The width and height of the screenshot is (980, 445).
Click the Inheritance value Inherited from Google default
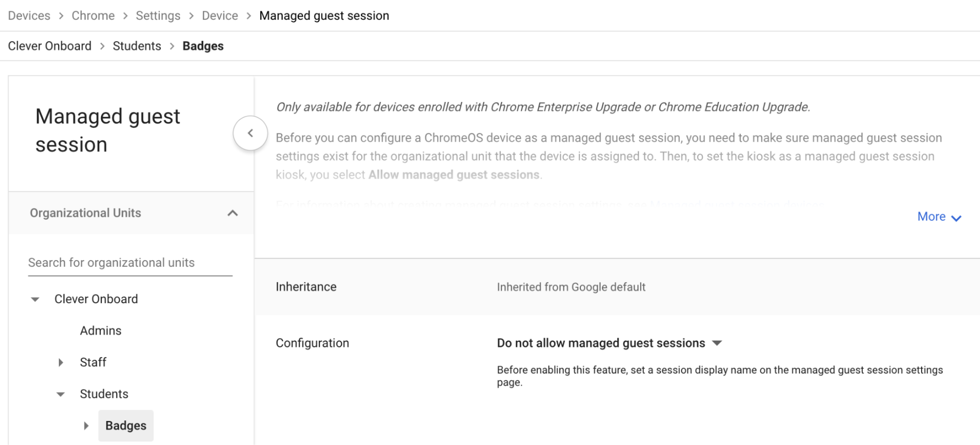571,287
